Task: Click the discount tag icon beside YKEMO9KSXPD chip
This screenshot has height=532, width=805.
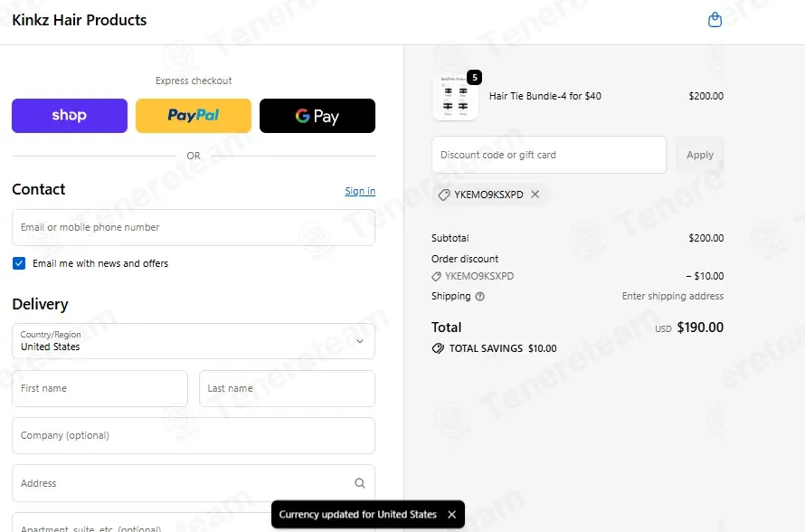Action: 444,195
